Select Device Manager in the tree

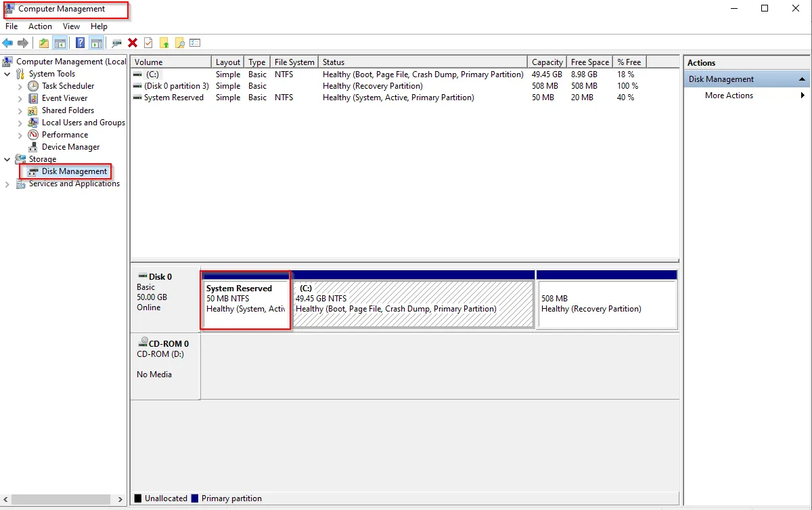70,147
